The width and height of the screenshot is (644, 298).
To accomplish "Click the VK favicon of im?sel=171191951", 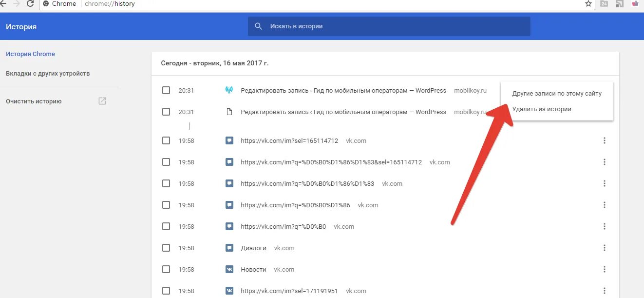I will pos(229,291).
